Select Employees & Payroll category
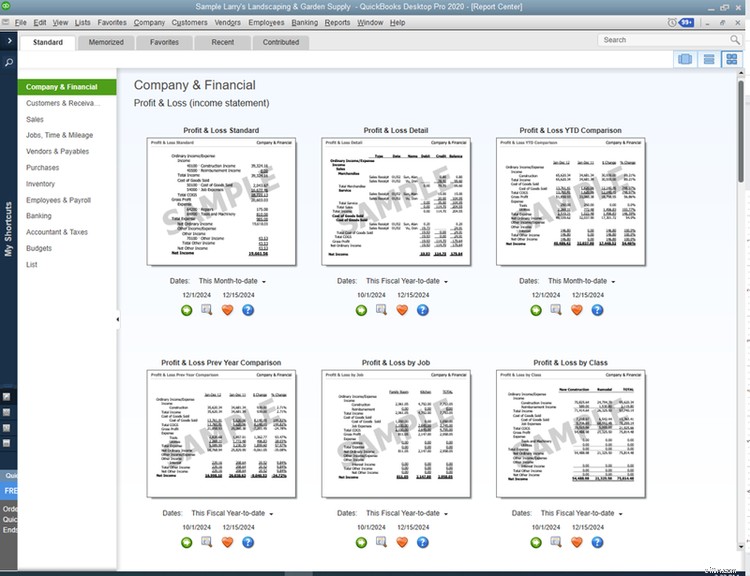The width and height of the screenshot is (750, 576). 58,200
